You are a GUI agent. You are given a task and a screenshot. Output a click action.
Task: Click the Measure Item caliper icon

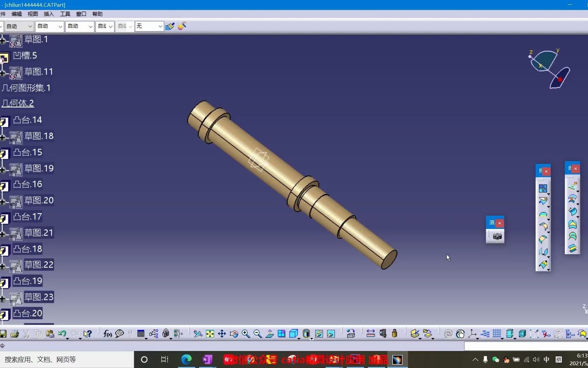coord(383,334)
